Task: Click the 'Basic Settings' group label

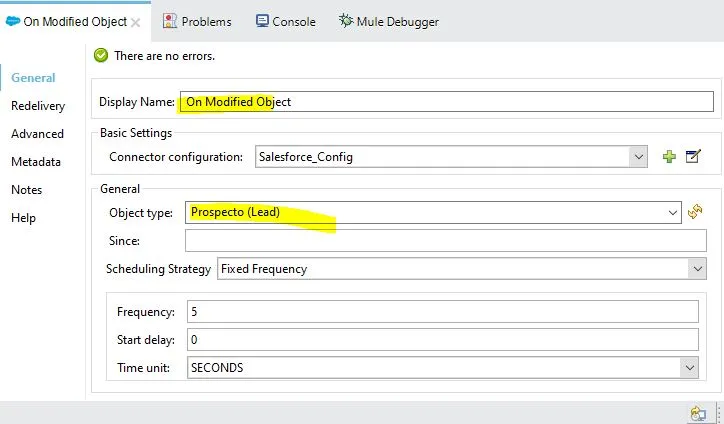Action: [136, 133]
